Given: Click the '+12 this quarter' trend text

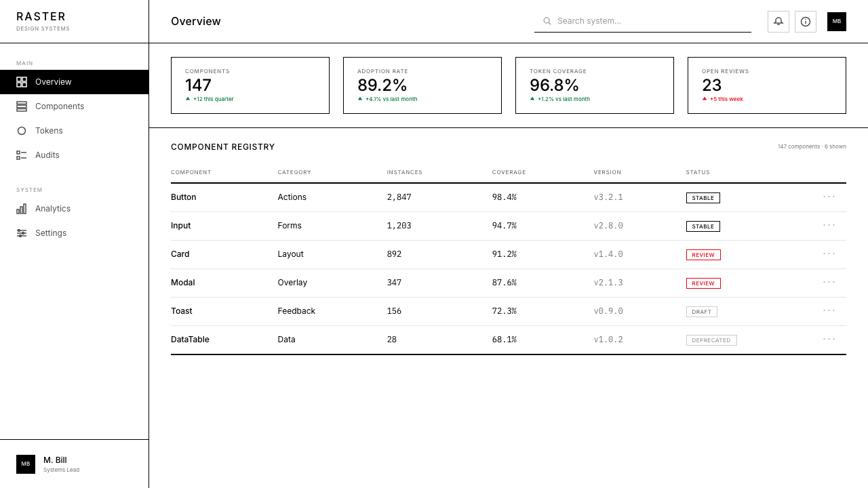Looking at the screenshot, I should [214, 99].
